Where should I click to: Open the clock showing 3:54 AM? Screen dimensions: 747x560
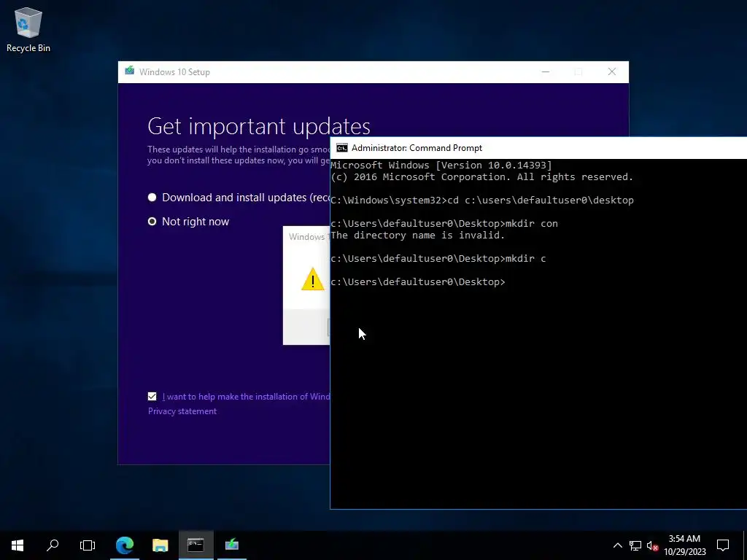click(684, 545)
